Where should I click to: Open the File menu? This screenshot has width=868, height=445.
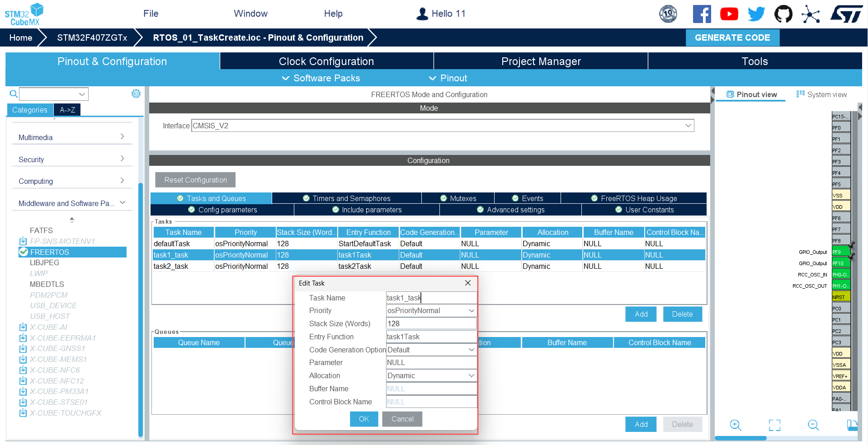pos(151,14)
